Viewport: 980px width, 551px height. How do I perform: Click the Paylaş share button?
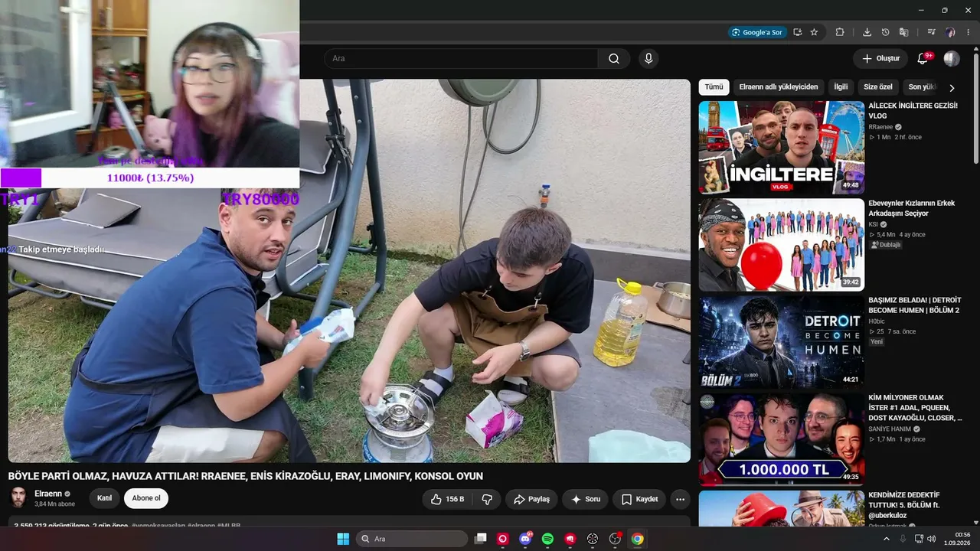(531, 499)
